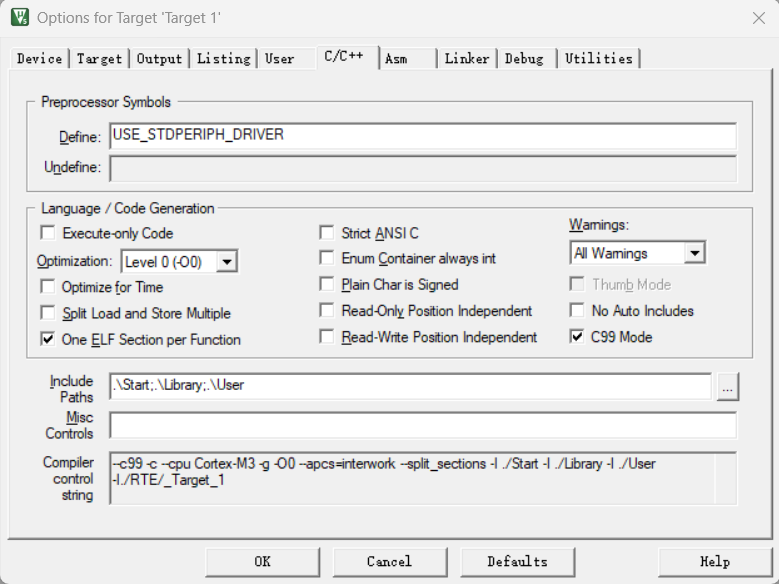Click the Misc Controls input field
The image size is (779, 584).
click(423, 425)
